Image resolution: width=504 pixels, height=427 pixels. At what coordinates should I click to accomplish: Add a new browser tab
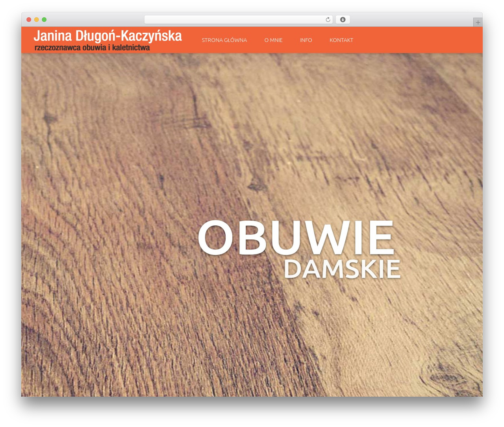coord(478,22)
